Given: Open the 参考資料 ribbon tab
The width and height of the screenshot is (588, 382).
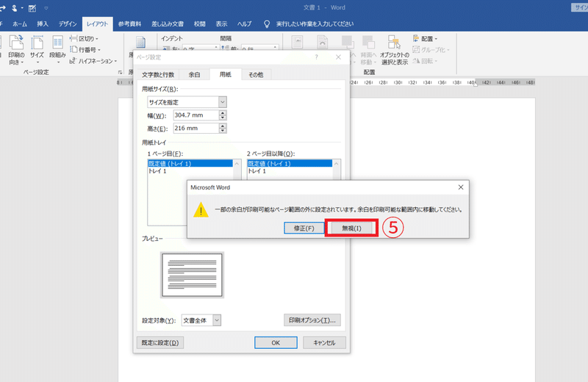Looking at the screenshot, I should (x=130, y=24).
